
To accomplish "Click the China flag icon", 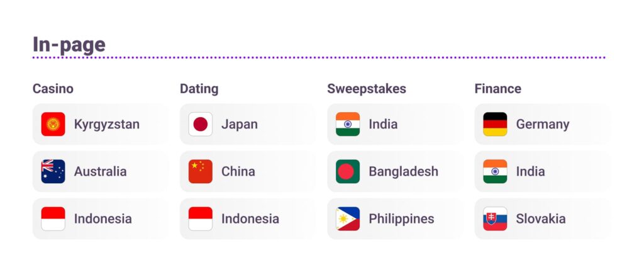I will (x=200, y=171).
